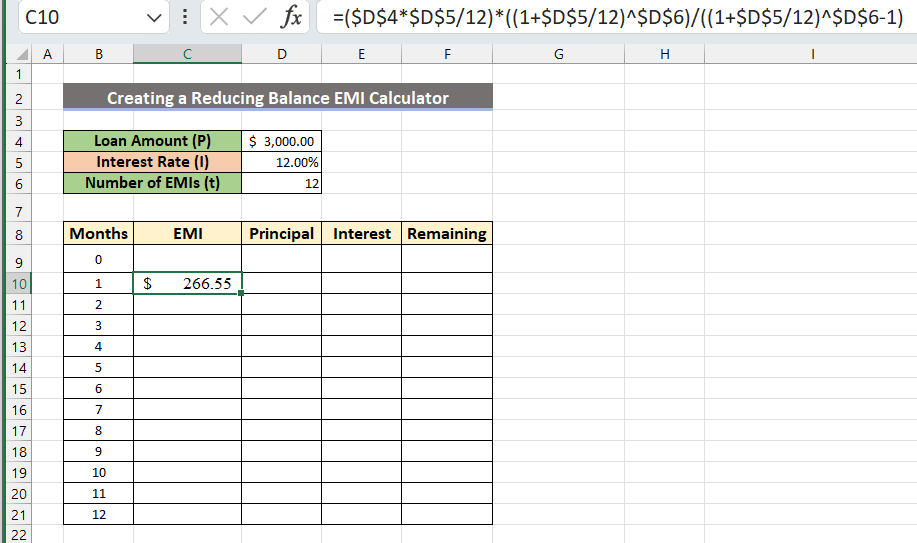This screenshot has width=917, height=543.
Task: Select row 21 header
Action: (19, 515)
